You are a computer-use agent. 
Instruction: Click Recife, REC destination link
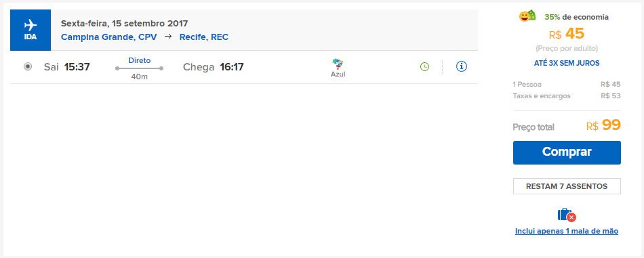[x=204, y=37]
